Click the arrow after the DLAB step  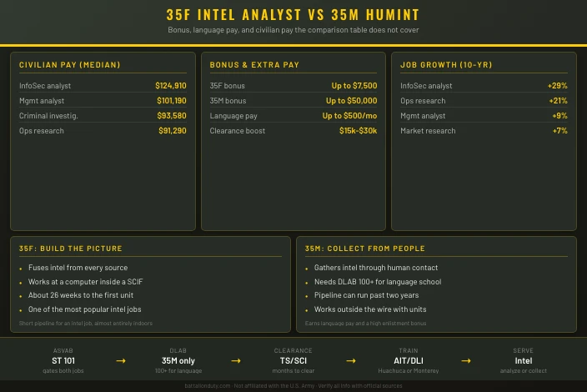coord(236,361)
